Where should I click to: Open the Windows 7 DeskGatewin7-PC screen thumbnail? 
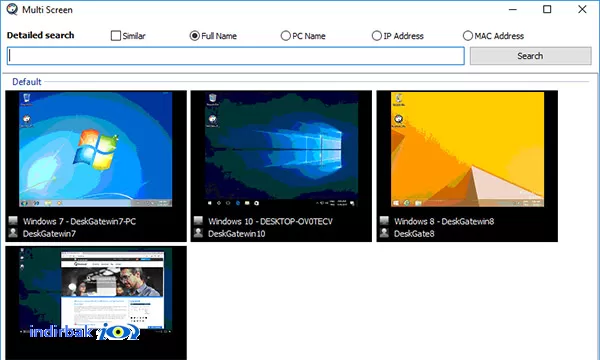(96, 149)
